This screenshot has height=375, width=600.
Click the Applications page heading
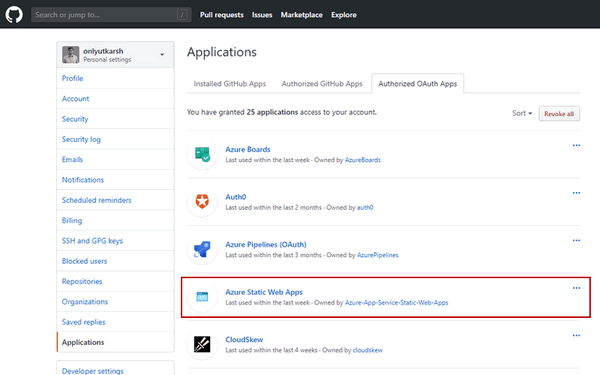222,52
